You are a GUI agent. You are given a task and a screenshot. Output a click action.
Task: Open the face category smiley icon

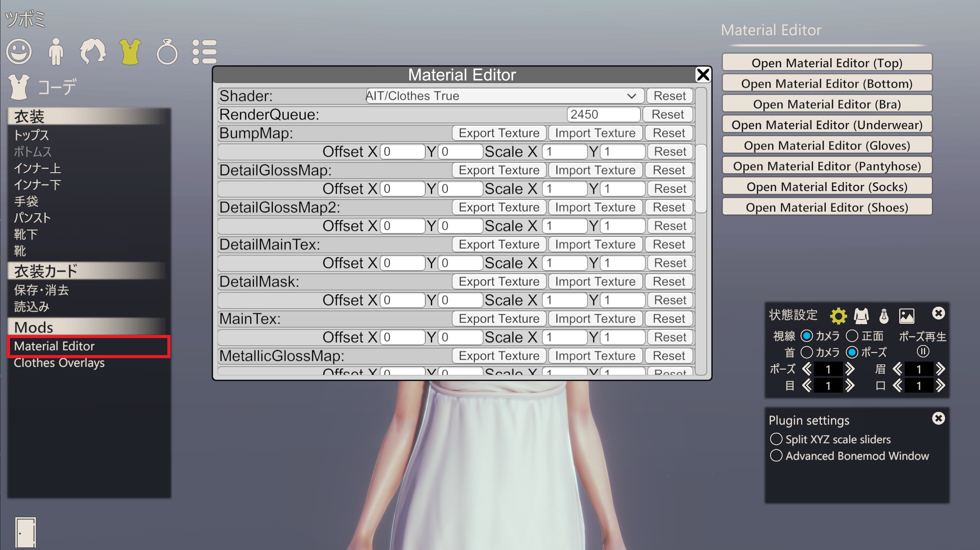[x=19, y=51]
